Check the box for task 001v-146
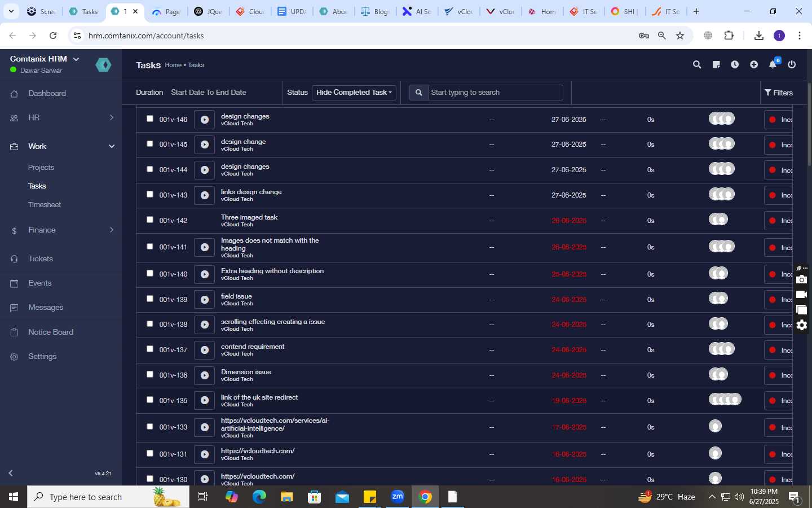The image size is (812, 508). pos(150,119)
